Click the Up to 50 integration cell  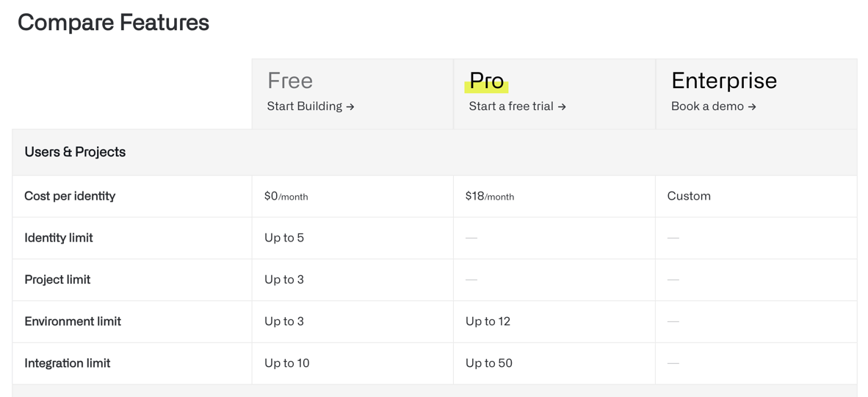(x=489, y=363)
